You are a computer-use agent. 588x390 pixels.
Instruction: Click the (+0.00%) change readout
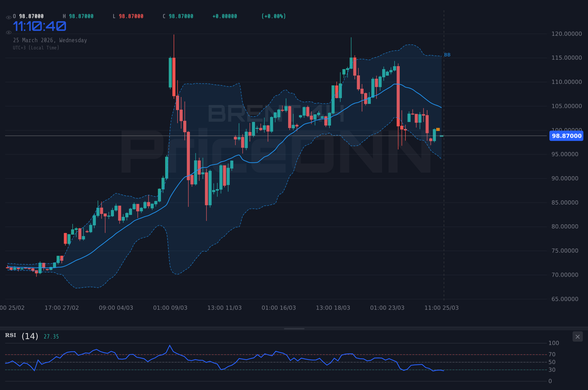tap(273, 16)
